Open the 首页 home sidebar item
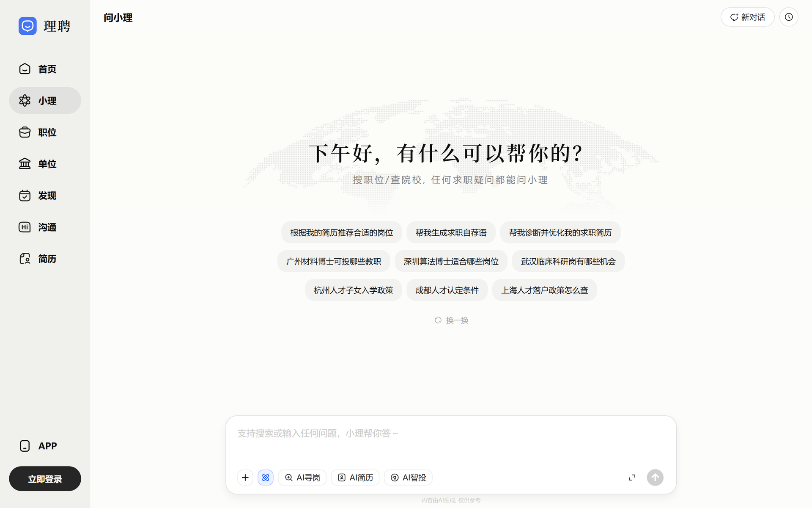This screenshot has height=508, width=812. tap(45, 69)
